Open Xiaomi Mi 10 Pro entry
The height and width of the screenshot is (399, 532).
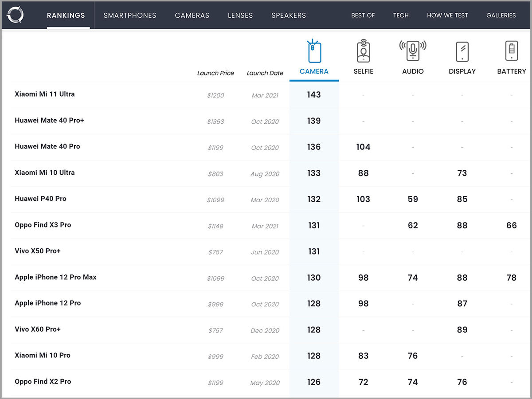[43, 355]
